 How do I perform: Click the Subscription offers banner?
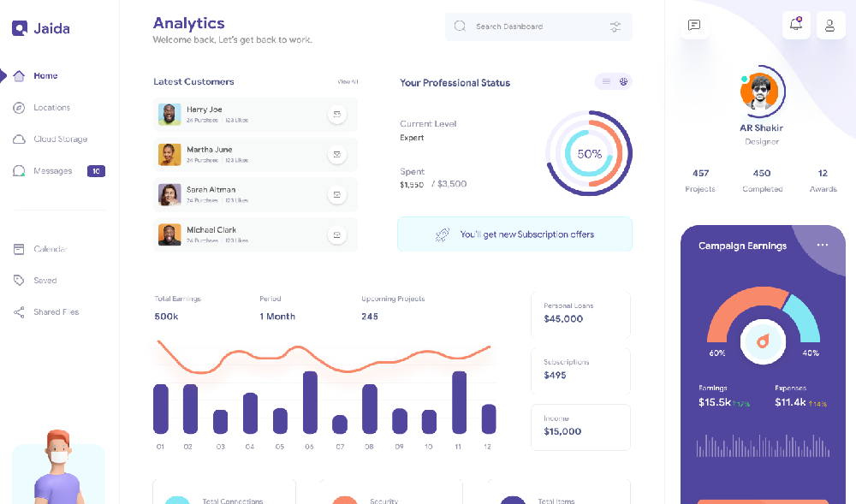coord(514,234)
